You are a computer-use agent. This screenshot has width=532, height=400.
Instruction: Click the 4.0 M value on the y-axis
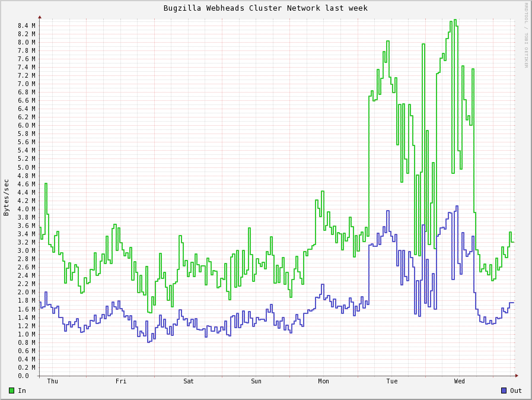pos(27,209)
